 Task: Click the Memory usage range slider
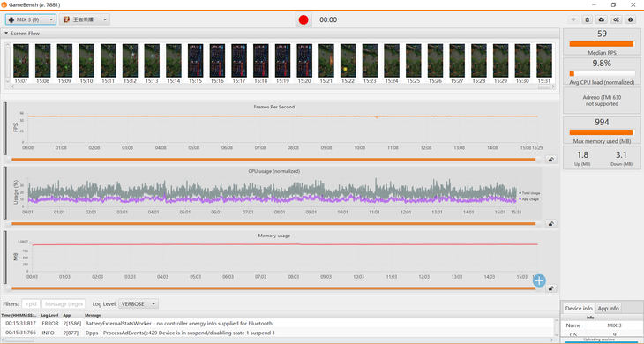coord(273,288)
